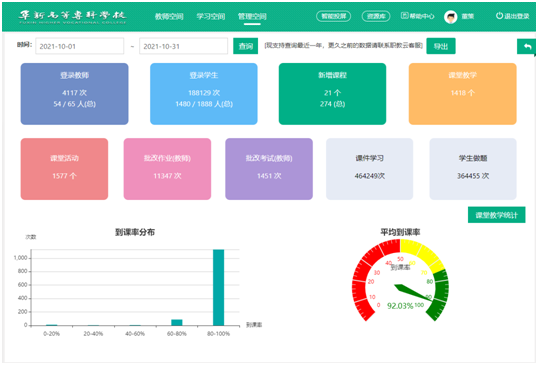Click the 导出 export button

click(441, 46)
